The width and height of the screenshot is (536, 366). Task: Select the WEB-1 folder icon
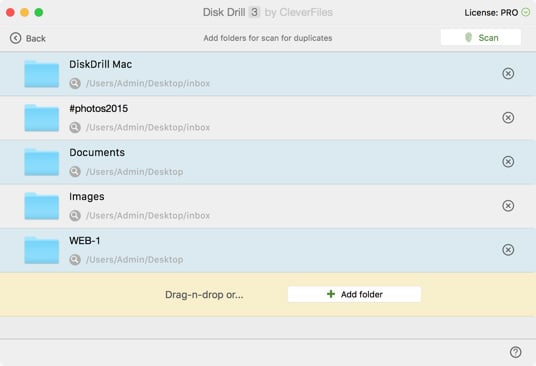(x=41, y=250)
